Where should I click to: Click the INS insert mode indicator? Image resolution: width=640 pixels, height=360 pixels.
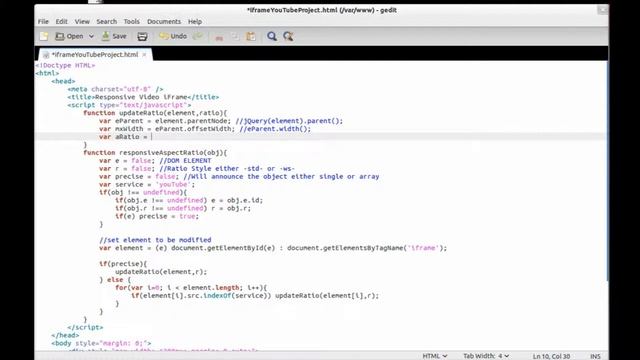(x=595, y=356)
